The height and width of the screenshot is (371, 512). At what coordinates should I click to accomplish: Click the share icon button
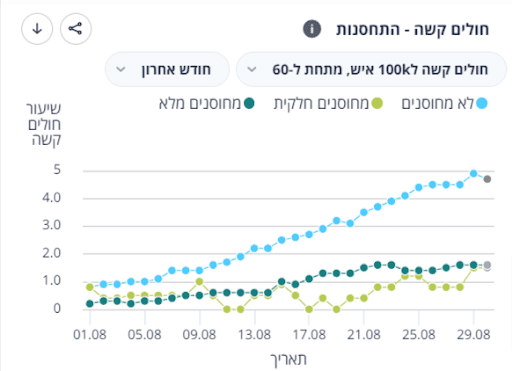(76, 29)
